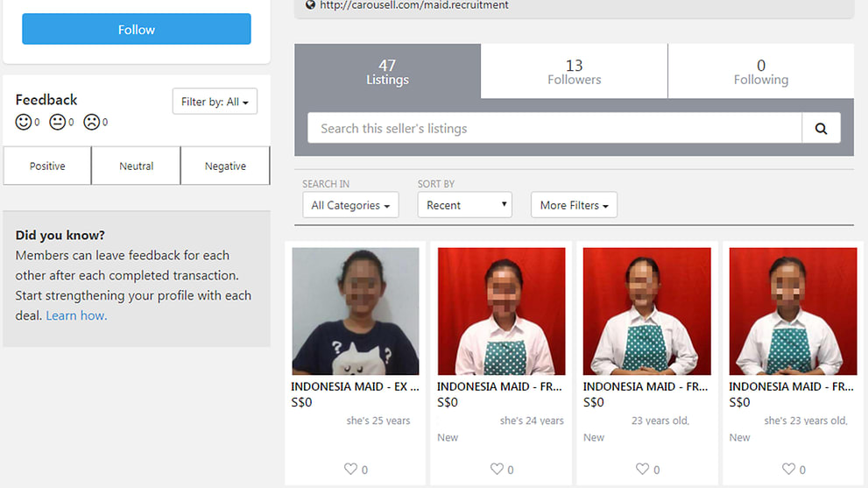Like the fourth listing via heart icon
Image resolution: width=868 pixels, height=488 pixels.
click(788, 469)
